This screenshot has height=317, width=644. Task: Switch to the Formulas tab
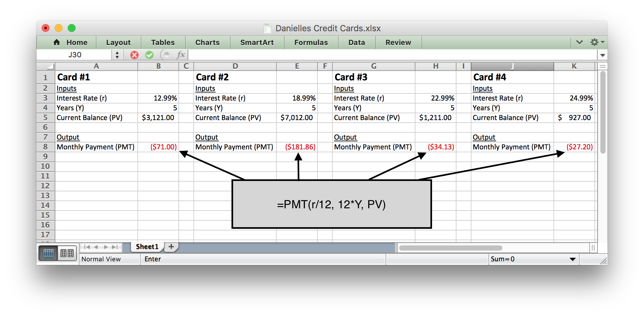311,42
